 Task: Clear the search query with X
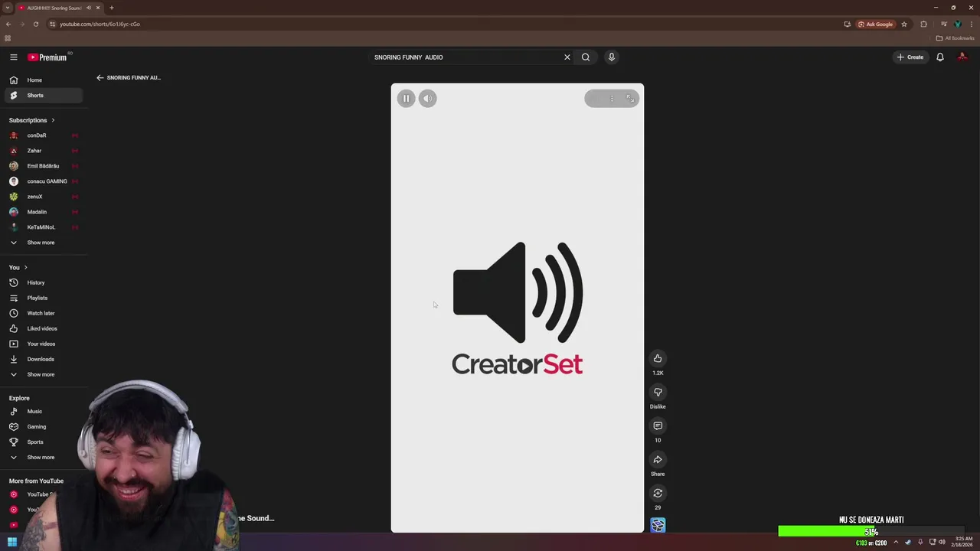[x=567, y=57]
